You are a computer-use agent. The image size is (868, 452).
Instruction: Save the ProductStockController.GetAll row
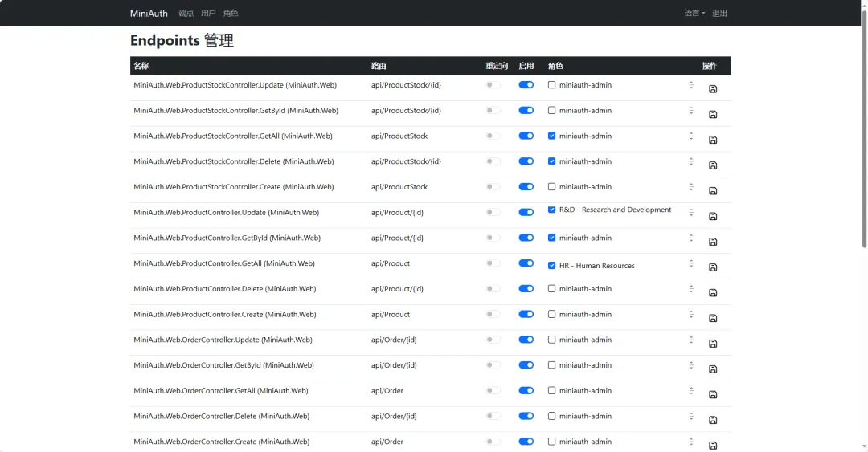coord(713,140)
